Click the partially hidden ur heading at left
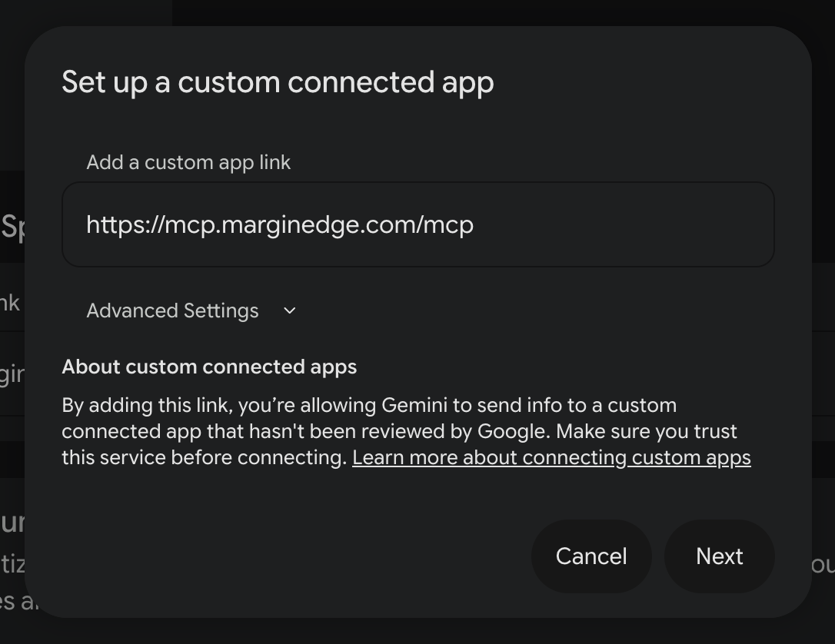Viewport: 835px width, 644px height. point(12,523)
